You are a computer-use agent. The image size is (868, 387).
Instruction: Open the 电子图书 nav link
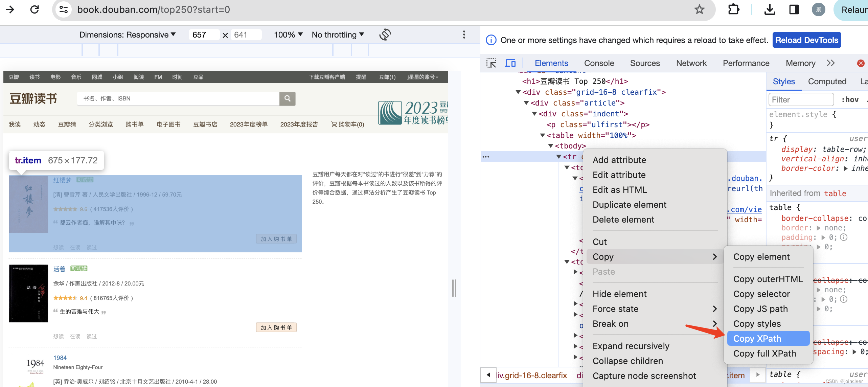pyautogui.click(x=168, y=124)
